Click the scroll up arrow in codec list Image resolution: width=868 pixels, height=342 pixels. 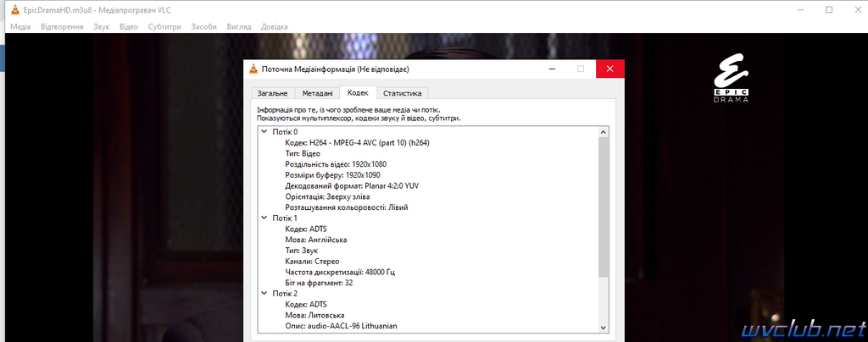click(604, 132)
